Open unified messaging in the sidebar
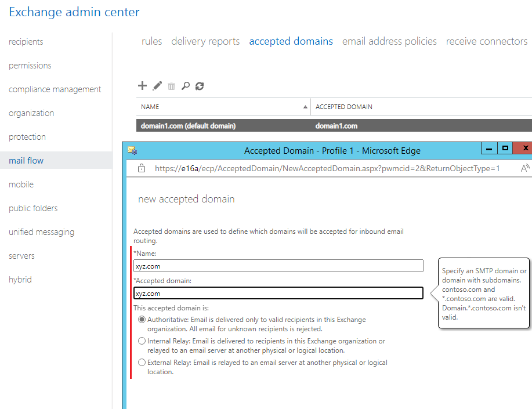Viewport: 532px width, 409px height. click(x=41, y=232)
